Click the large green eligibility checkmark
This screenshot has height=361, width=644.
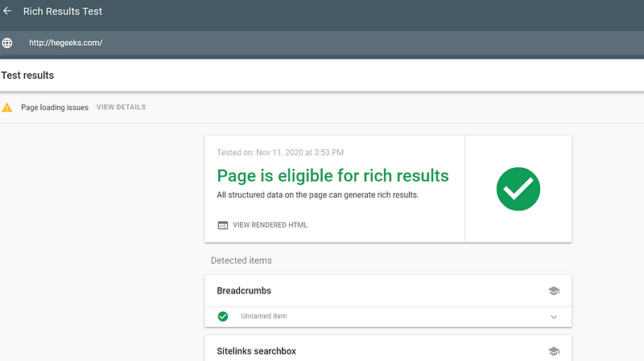(x=518, y=189)
